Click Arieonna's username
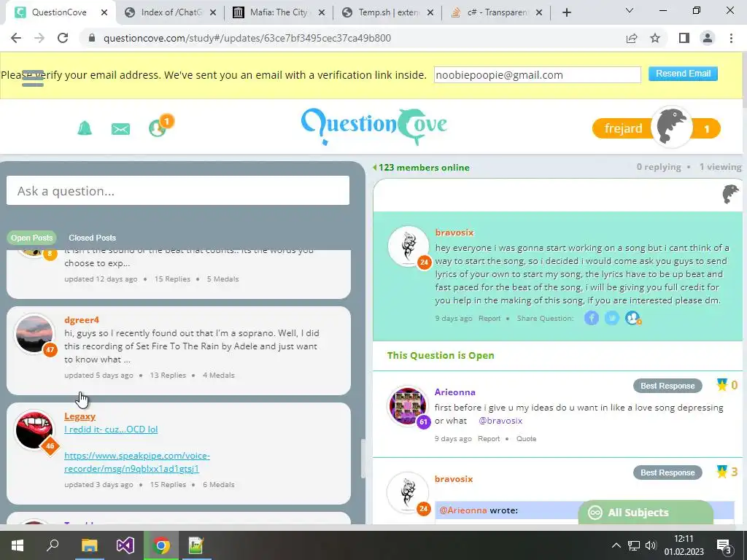The width and height of the screenshot is (747, 560). [454, 392]
